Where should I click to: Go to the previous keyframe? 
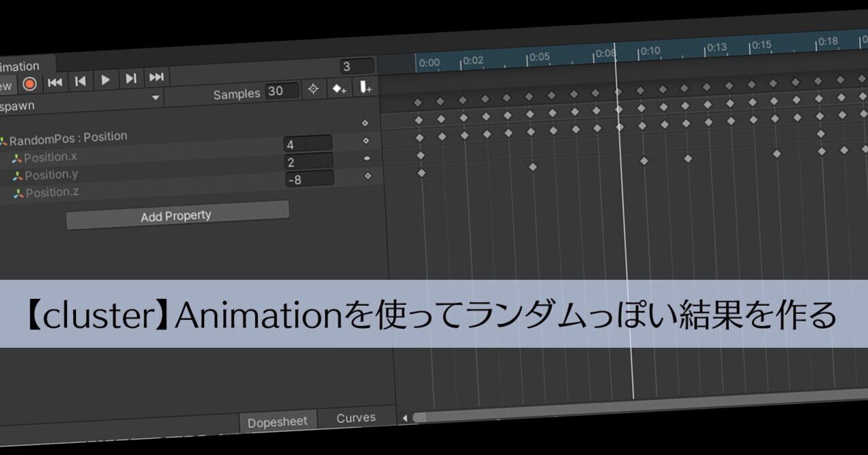pyautogui.click(x=79, y=79)
